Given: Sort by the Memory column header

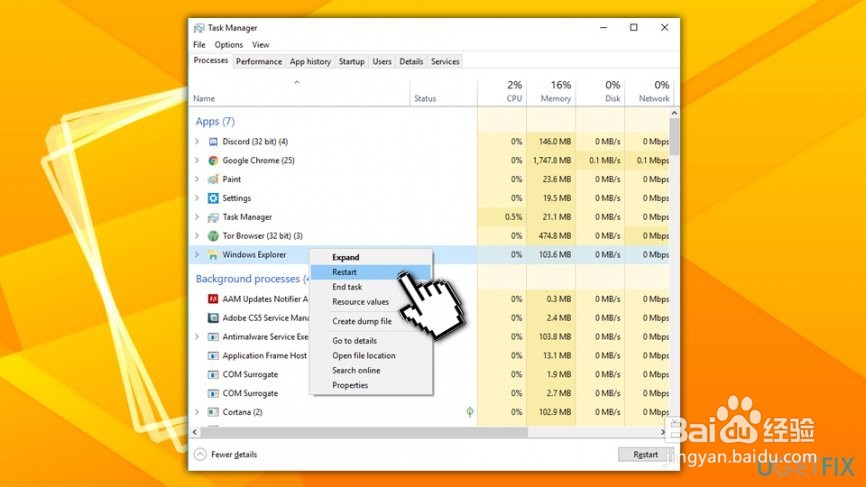Looking at the screenshot, I should pos(551,92).
